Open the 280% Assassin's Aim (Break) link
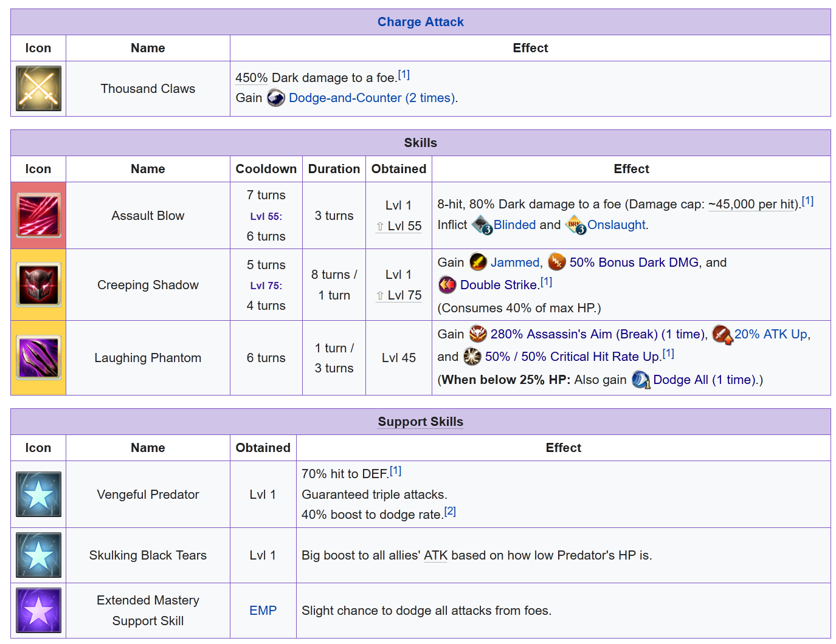The height and width of the screenshot is (644, 836). (597, 334)
